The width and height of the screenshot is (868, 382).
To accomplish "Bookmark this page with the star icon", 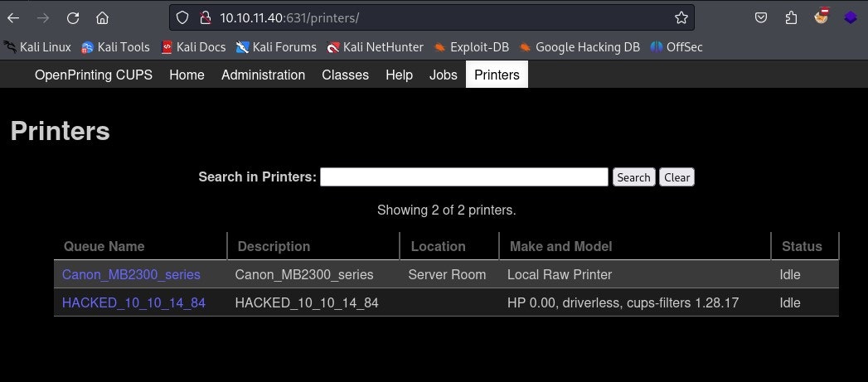I will 681,17.
